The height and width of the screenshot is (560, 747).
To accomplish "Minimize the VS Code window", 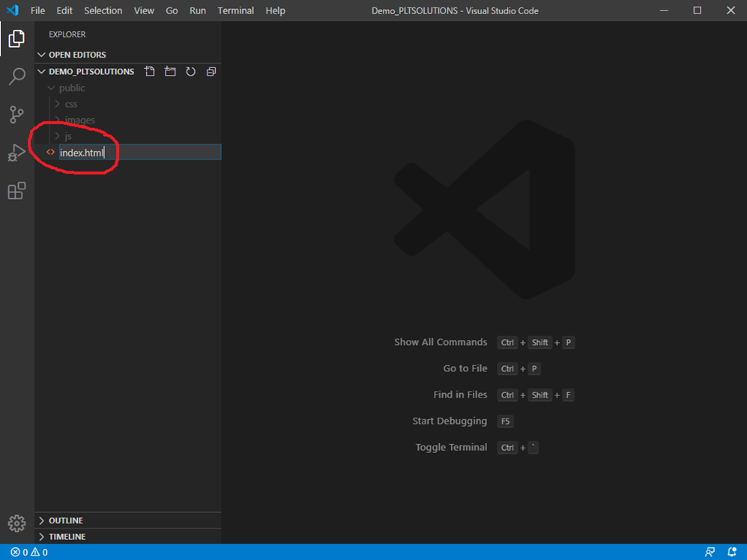I will 664,10.
